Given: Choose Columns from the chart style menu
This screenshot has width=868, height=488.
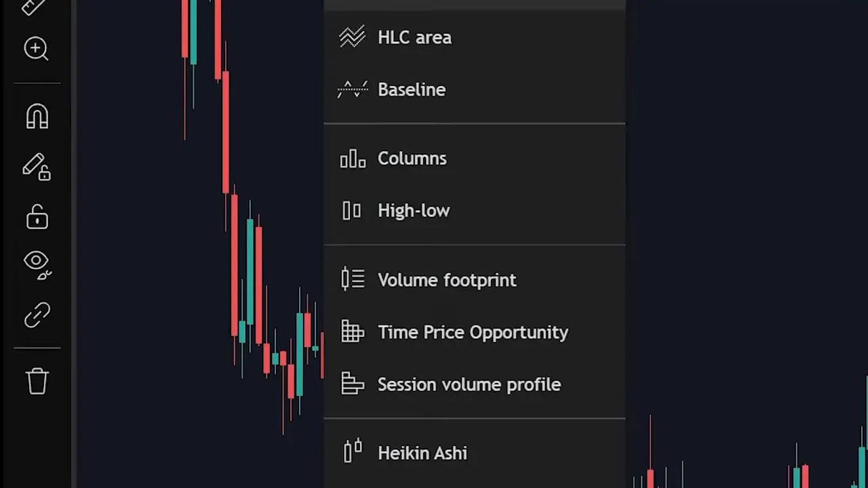Looking at the screenshot, I should pos(412,158).
